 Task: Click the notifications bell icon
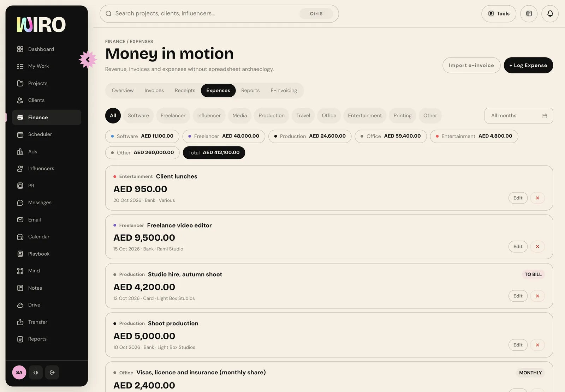(550, 14)
